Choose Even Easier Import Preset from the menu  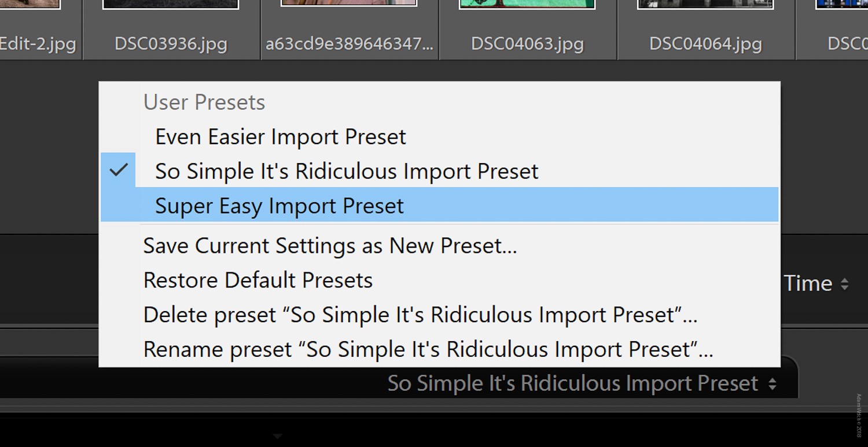[x=280, y=136]
